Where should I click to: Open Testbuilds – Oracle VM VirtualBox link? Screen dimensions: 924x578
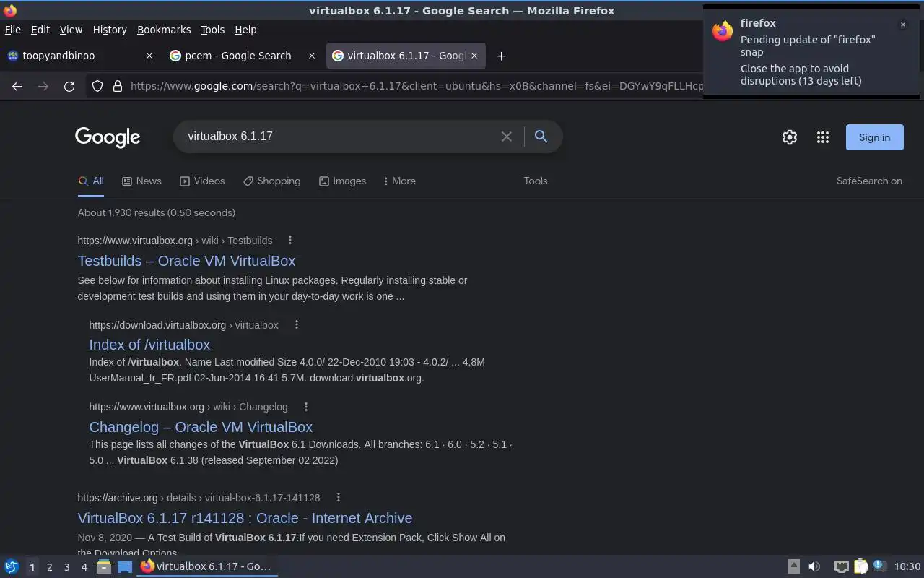[186, 261]
